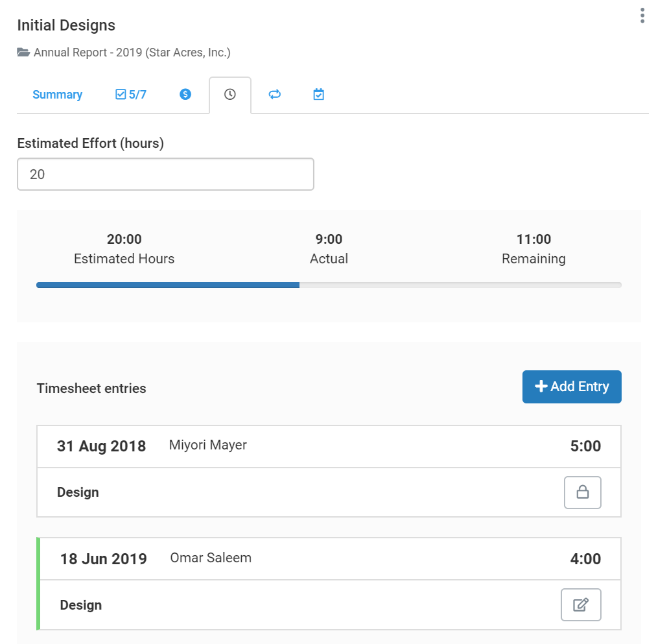Click the folder icon beside Annual Report
The image size is (656, 644).
click(x=23, y=53)
